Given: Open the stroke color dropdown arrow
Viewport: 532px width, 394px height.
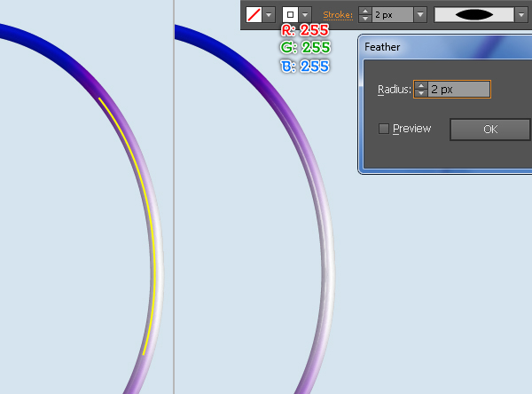Looking at the screenshot, I should click(305, 15).
